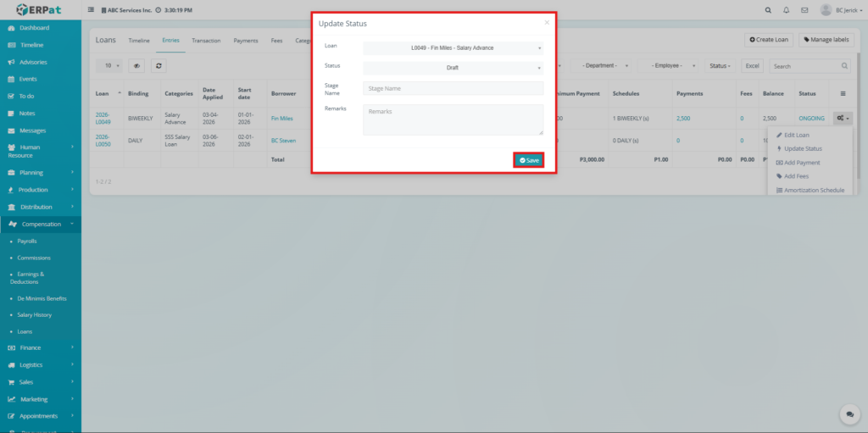Screen dimensions: 868x433
Task: Open the actions gear for loan L0049
Action: click(x=843, y=118)
